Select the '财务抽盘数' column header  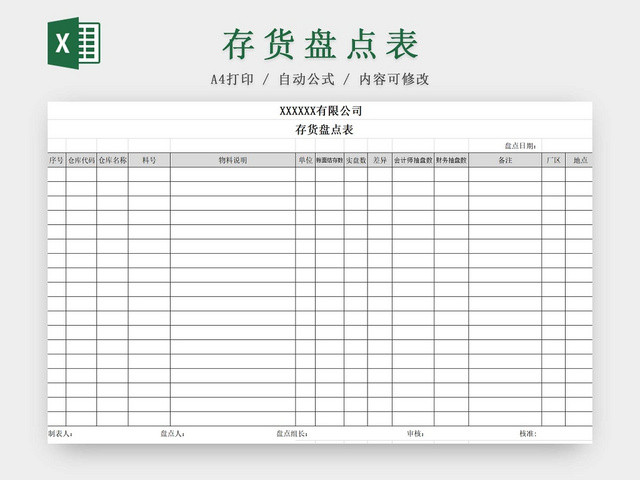pos(451,160)
